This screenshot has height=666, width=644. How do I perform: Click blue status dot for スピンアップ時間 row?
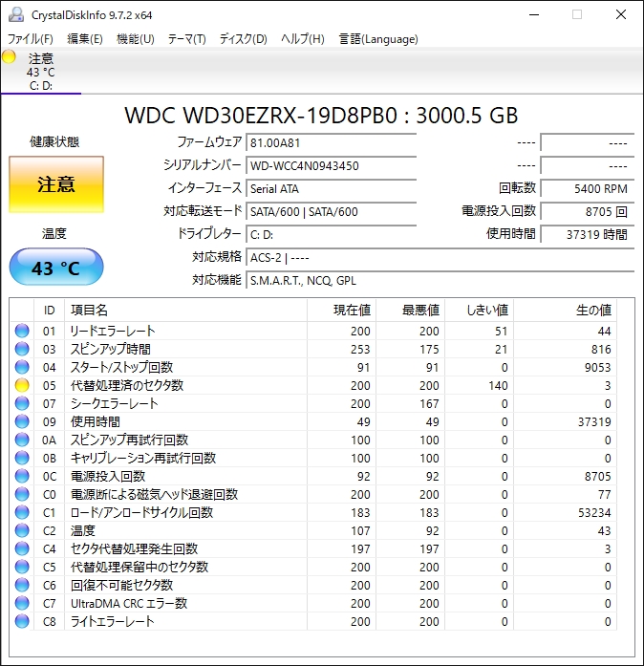tap(22, 349)
